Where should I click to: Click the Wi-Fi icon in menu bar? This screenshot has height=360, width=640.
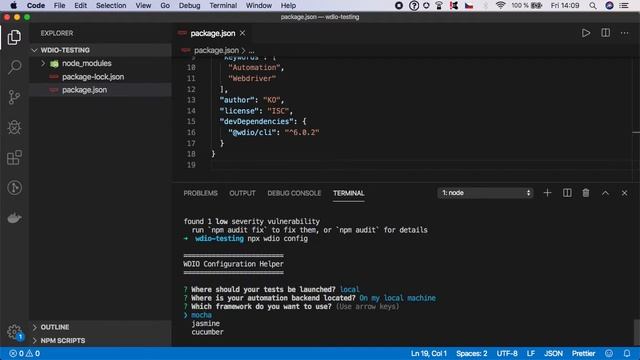point(500,6)
